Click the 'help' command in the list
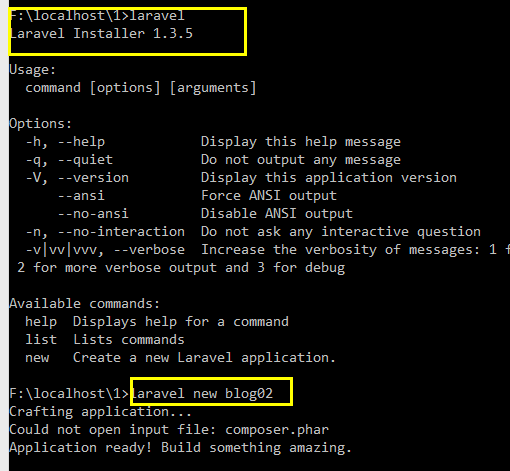 click(41, 322)
